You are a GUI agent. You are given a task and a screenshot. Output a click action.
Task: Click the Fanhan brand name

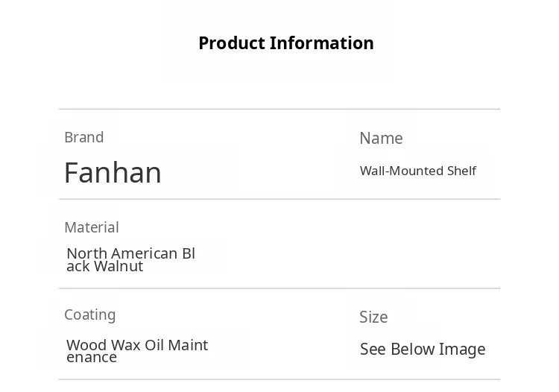pyautogui.click(x=113, y=173)
